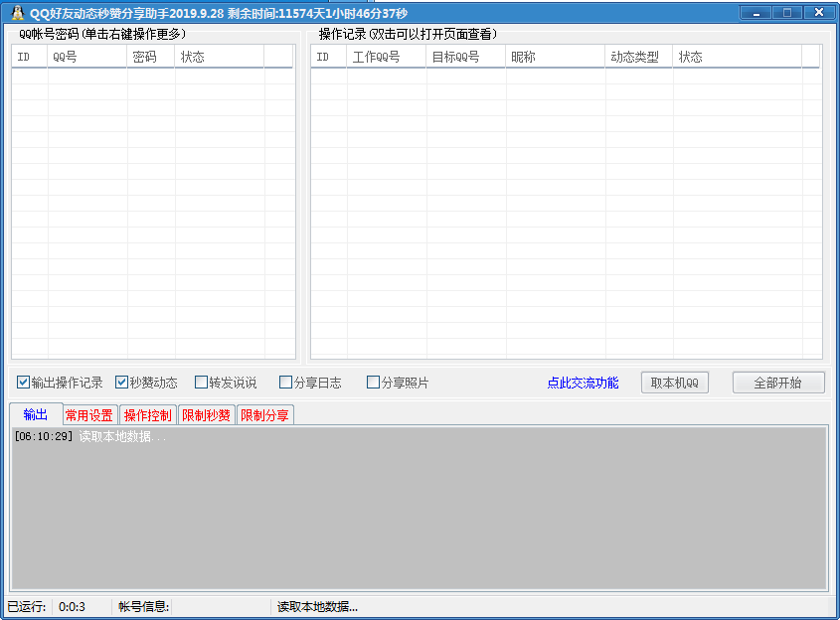
Task: Switch to the 常用设置 tab
Action: point(89,415)
